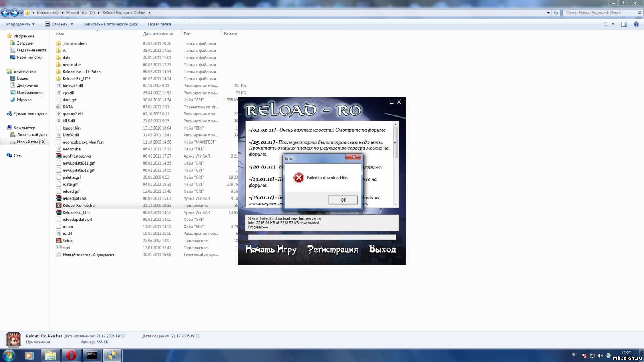Select the Setup application icon

coord(59,241)
